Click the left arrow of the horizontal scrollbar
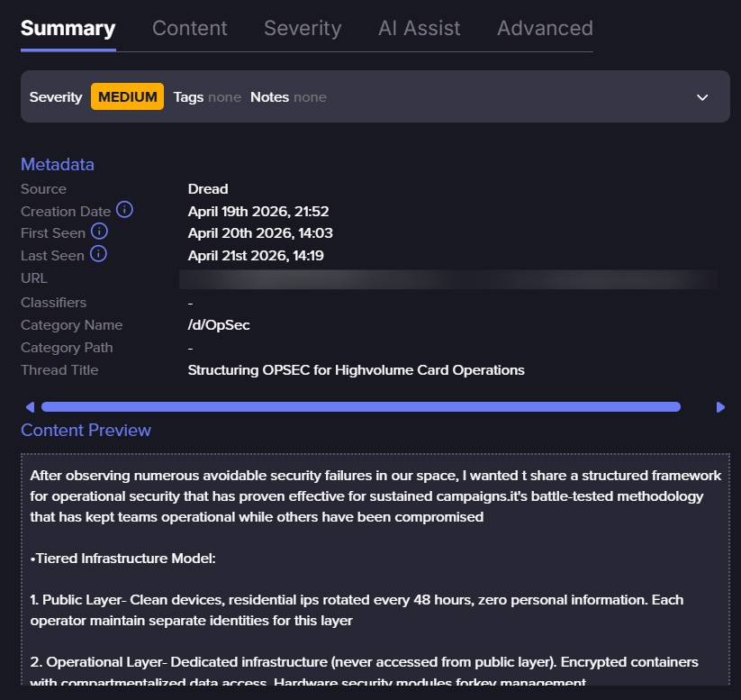The image size is (741, 700). pos(29,406)
